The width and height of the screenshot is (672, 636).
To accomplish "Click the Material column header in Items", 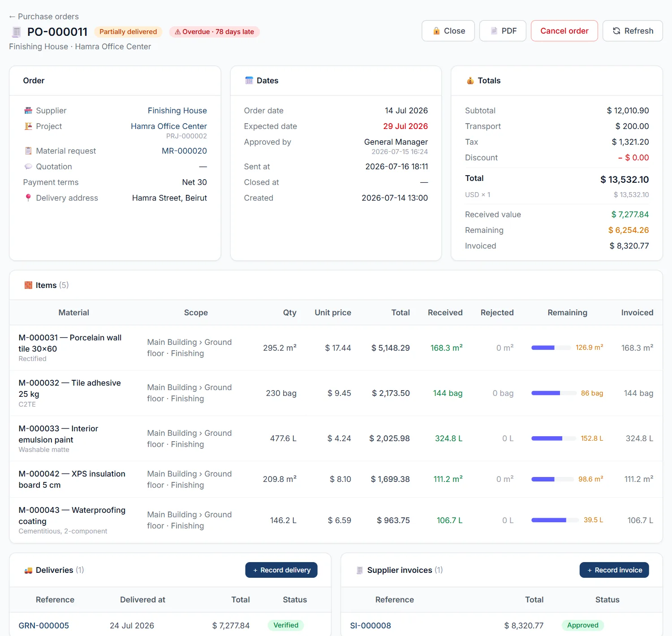I will [x=74, y=313].
